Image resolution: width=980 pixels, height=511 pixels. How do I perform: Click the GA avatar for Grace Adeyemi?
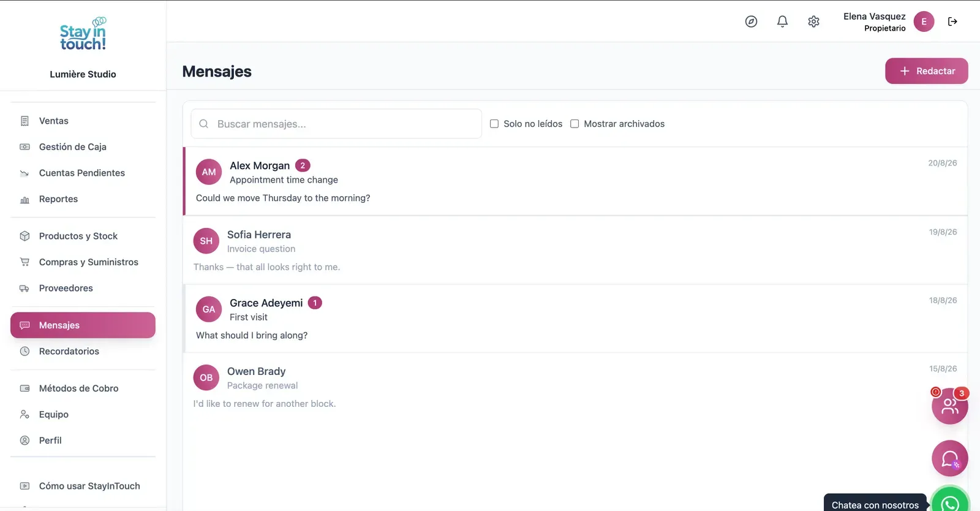[209, 309]
